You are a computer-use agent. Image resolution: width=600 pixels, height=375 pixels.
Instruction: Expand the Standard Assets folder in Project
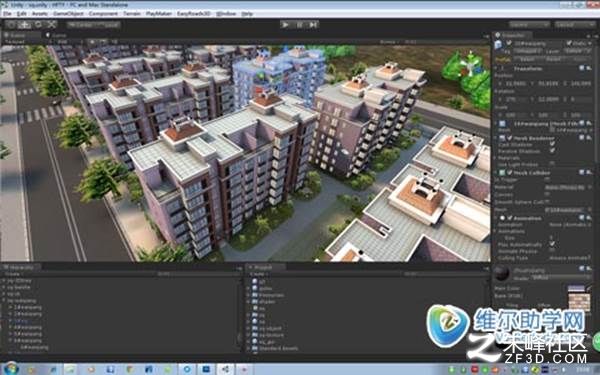tap(249, 349)
